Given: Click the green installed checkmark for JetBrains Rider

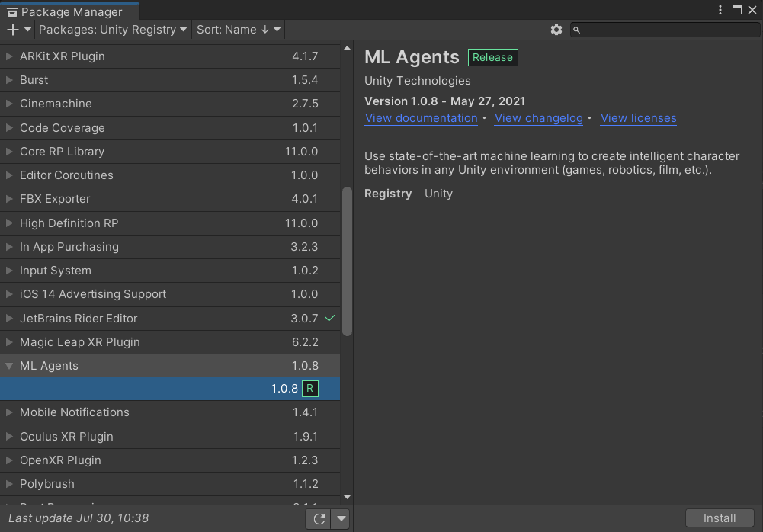Looking at the screenshot, I should 330,319.
